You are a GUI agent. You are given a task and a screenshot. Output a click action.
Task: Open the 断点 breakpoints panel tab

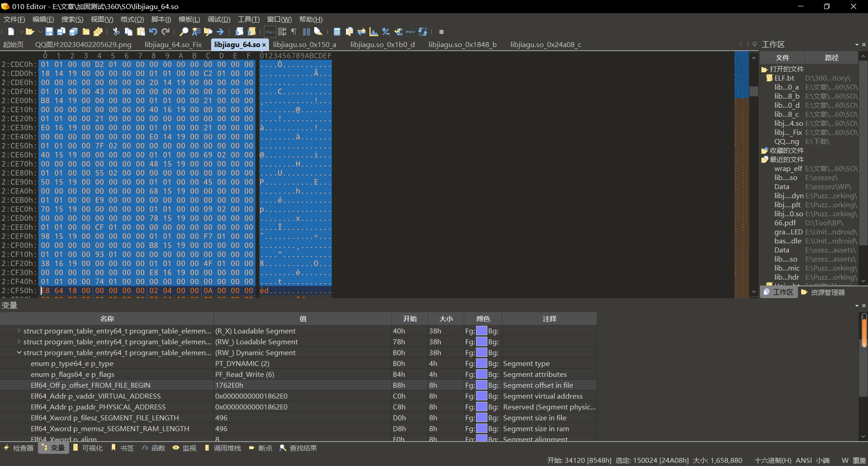point(261,448)
